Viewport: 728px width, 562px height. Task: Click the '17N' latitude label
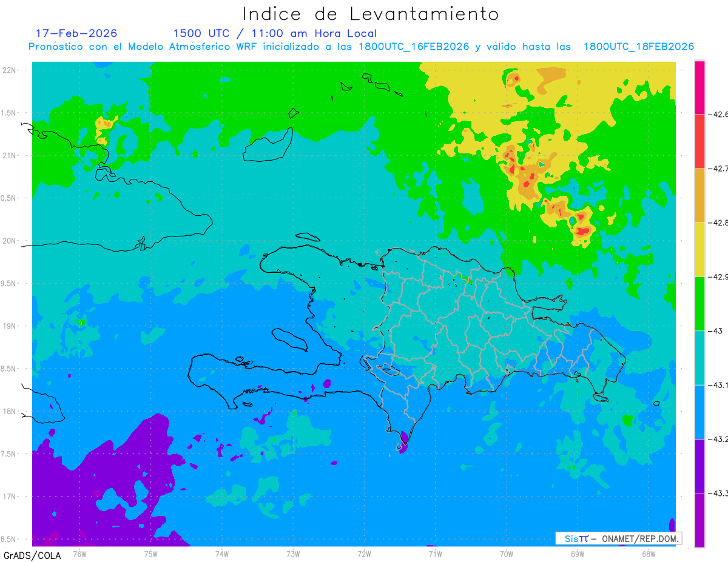[x=10, y=497]
